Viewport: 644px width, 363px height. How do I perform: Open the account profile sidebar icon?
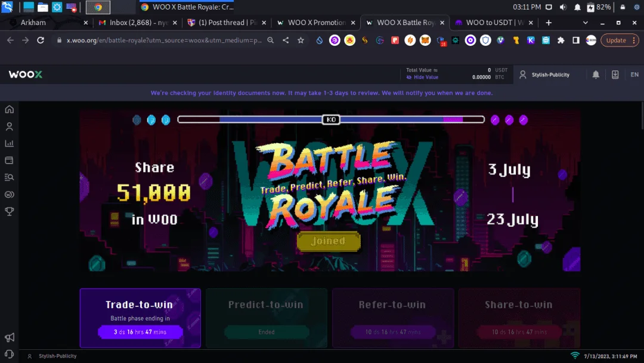(9, 126)
